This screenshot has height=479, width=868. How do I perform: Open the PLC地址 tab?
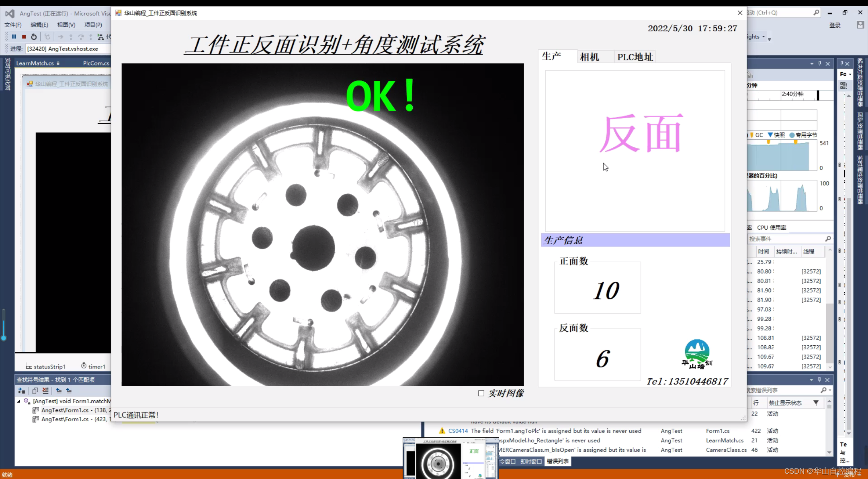point(635,57)
